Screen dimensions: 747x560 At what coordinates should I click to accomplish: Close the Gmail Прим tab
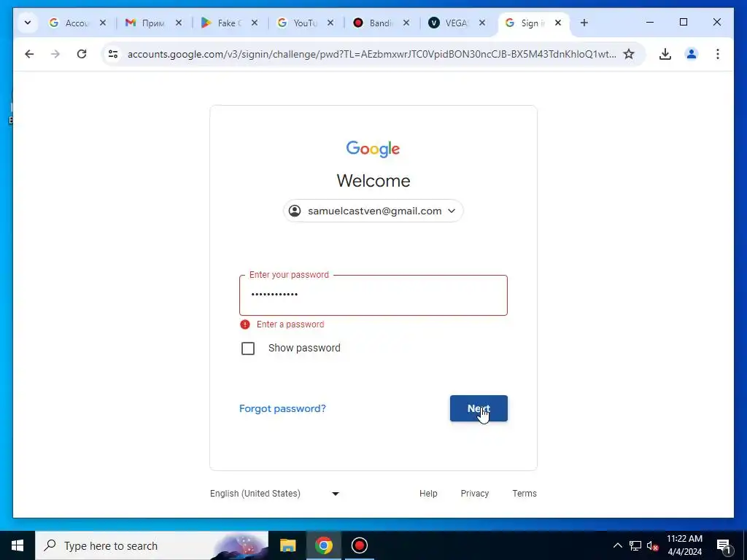pos(179,23)
